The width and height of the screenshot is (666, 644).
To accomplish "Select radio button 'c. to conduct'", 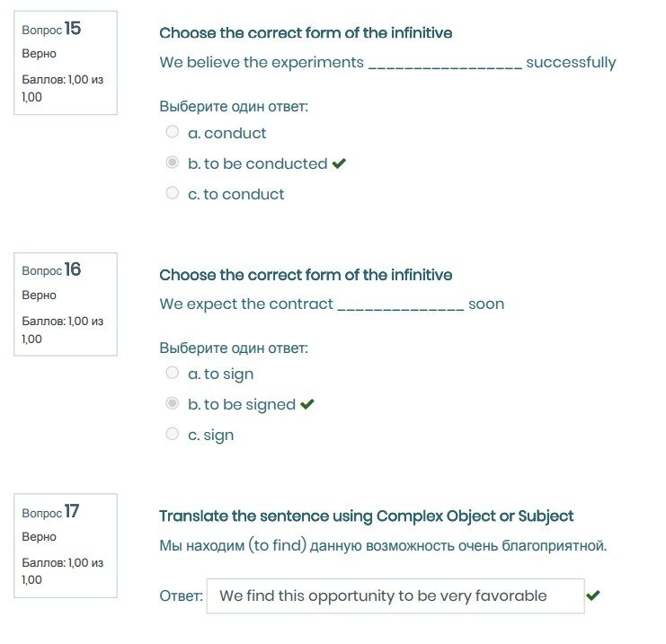I will pyautogui.click(x=173, y=193).
